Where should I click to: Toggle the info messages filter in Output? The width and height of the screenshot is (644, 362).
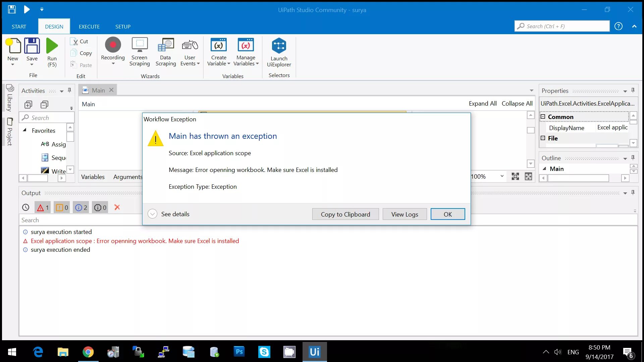[x=81, y=208]
